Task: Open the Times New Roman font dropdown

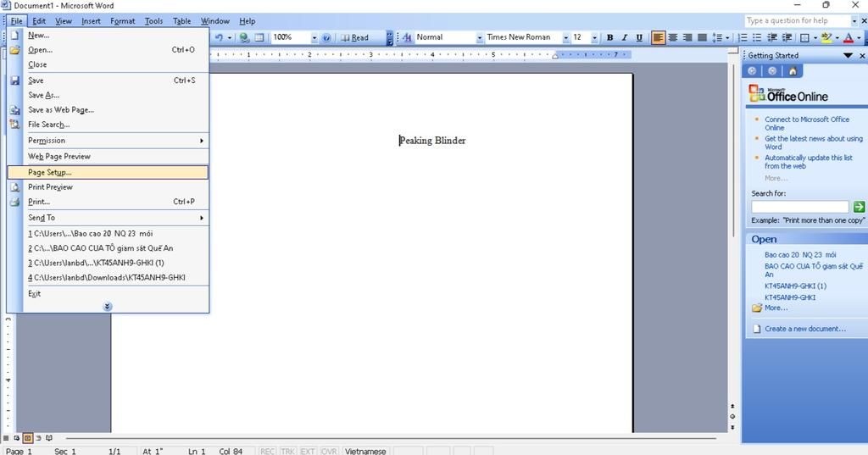Action: [565, 37]
